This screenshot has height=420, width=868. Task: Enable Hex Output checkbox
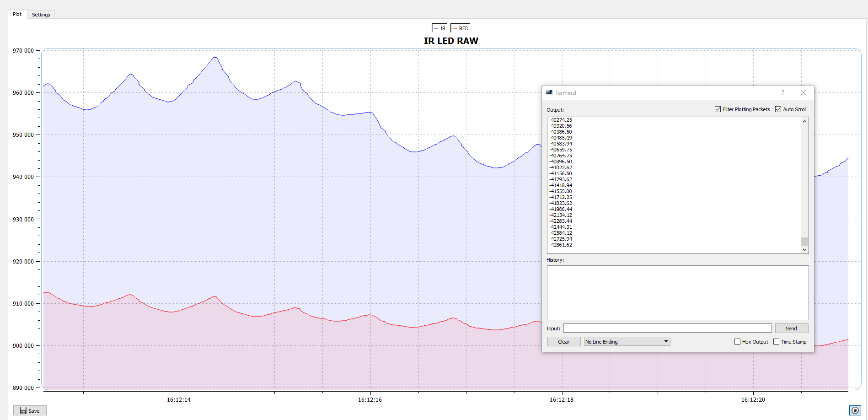pos(737,342)
